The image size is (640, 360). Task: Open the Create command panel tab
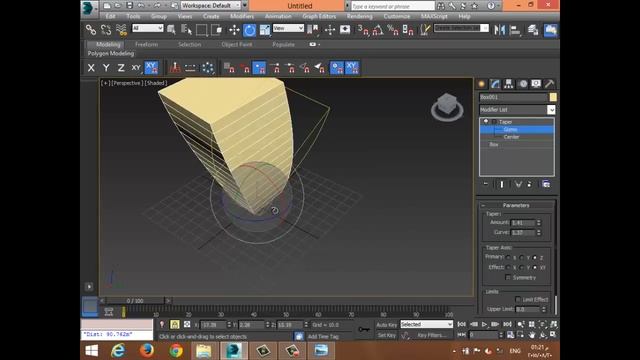(482, 84)
